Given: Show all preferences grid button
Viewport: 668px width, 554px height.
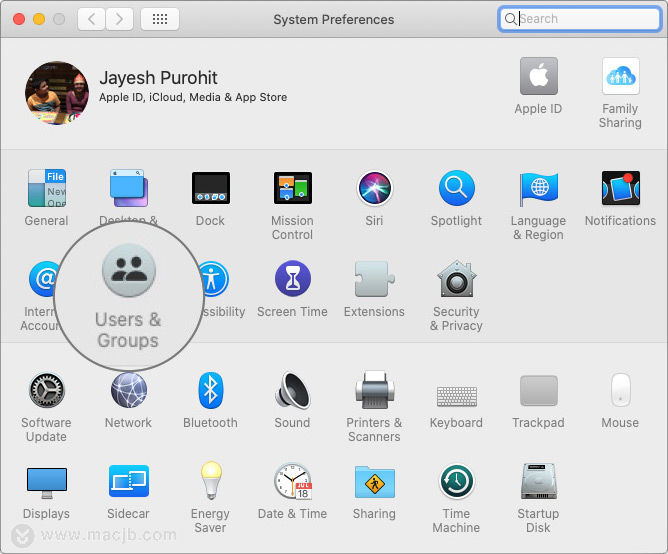Looking at the screenshot, I should click(160, 19).
